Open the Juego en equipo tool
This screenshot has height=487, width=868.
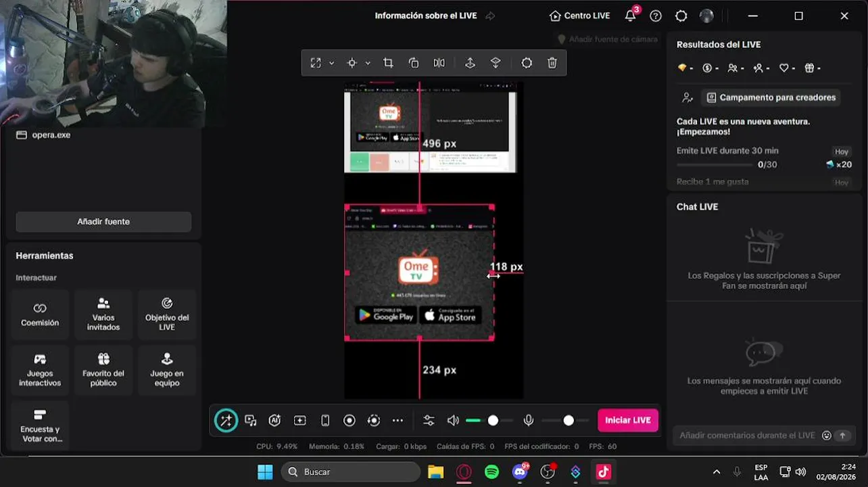pos(167,370)
